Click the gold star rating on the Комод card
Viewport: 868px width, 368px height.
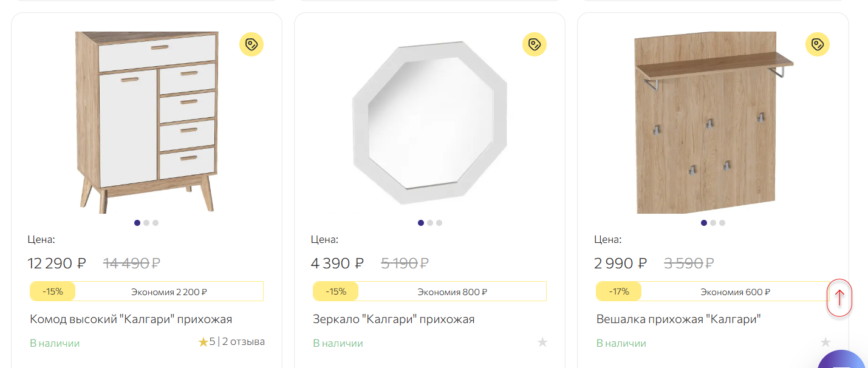(x=203, y=342)
